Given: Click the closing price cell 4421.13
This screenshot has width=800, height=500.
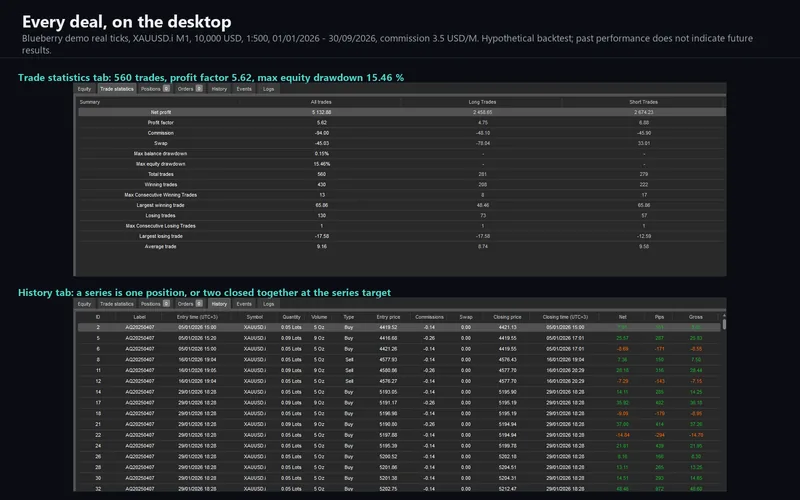Looking at the screenshot, I should (507, 328).
